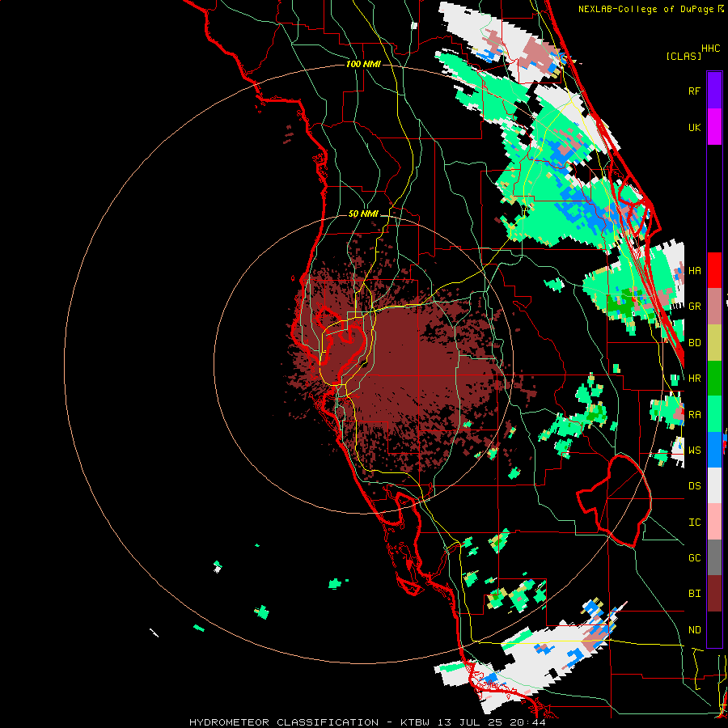Pick the RA light green legend swatch
Screen dimensions: 728x728
coord(714,414)
